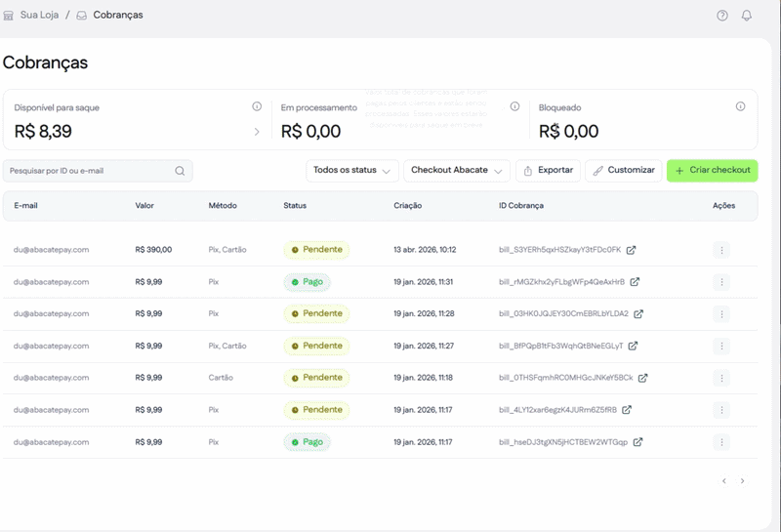Click the Exportar button
Viewport: 781px width, 532px height.
[548, 171]
